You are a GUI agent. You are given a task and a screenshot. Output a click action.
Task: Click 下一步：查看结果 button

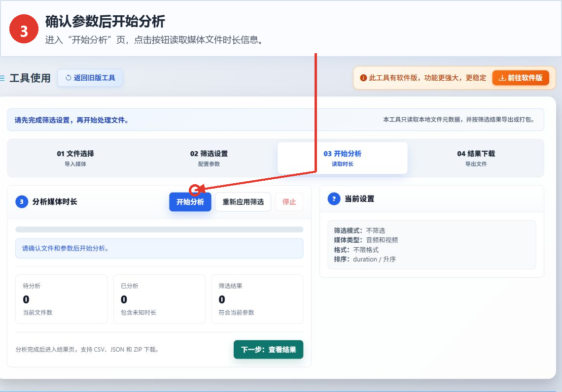(x=269, y=349)
